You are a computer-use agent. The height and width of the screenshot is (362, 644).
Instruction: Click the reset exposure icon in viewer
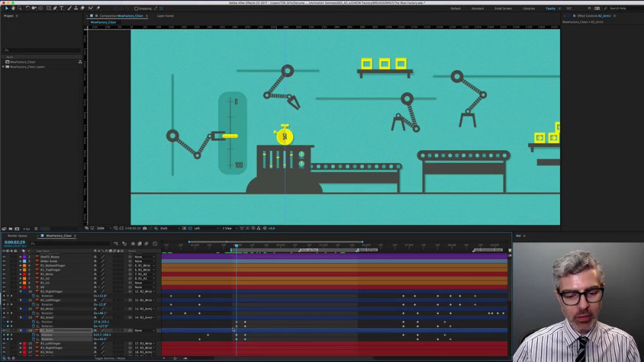(x=265, y=228)
